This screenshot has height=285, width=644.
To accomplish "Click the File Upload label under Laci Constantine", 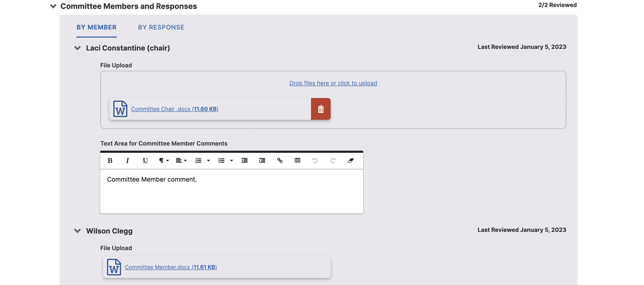I will click(116, 65).
